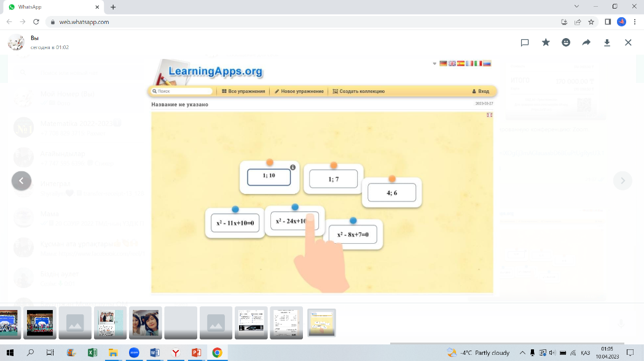Viewport: 644px width, 361px height.
Task: Share this page from the address bar
Action: 578,21
